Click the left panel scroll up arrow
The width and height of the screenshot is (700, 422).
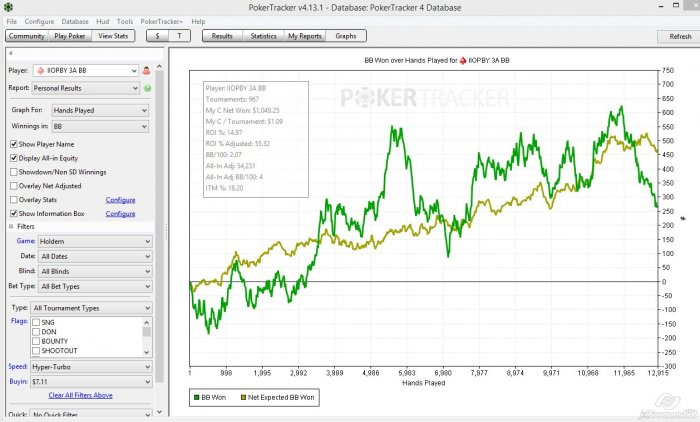point(159,67)
